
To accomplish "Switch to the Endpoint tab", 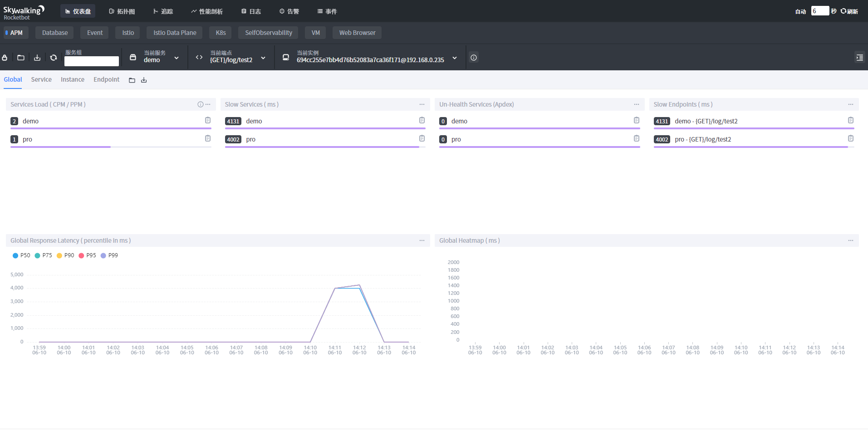I will pyautogui.click(x=107, y=79).
